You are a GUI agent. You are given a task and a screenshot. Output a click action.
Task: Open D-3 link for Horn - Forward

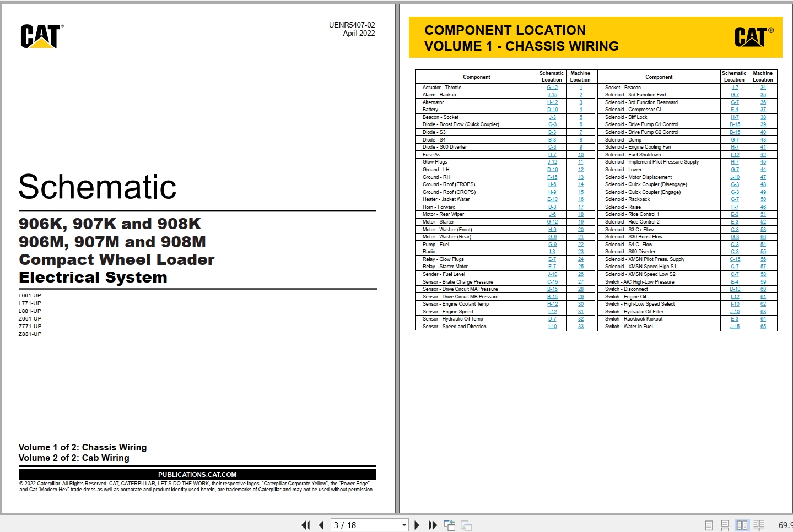click(552, 207)
